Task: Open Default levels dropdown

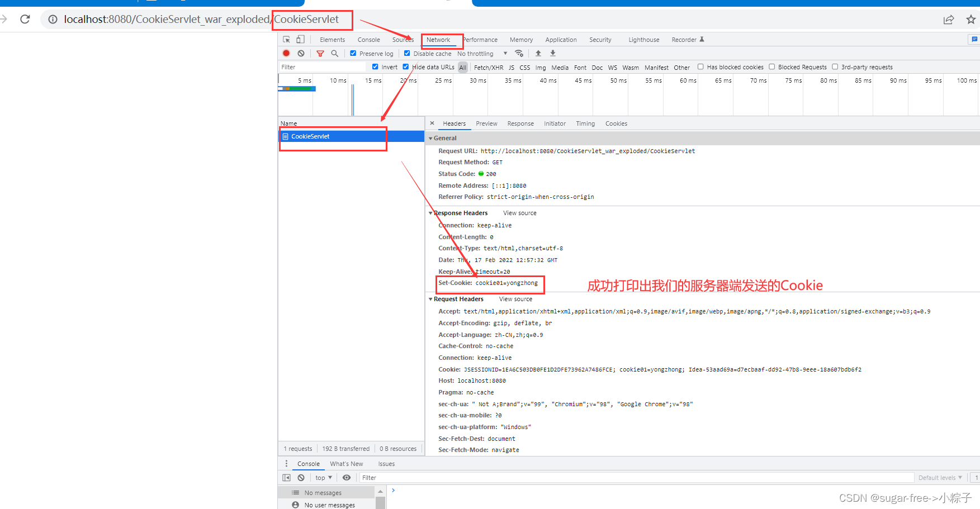Action: 940,478
